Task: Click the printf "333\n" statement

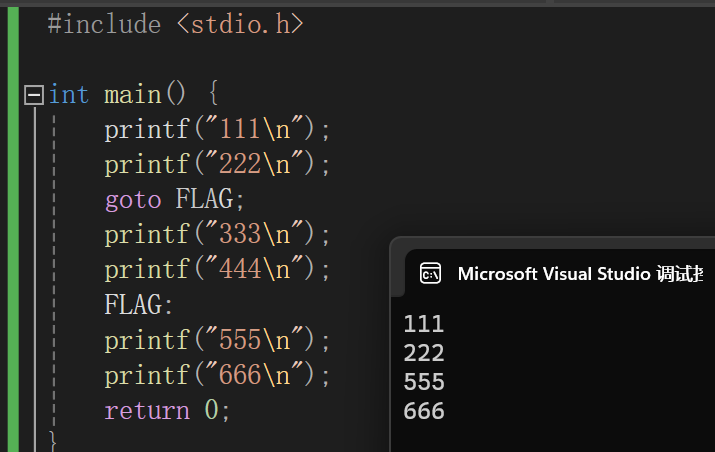Action: tap(216, 235)
